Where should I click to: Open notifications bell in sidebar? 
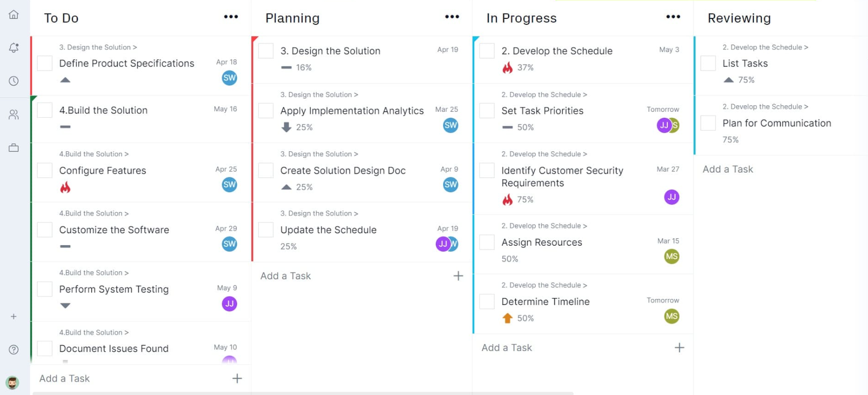[14, 48]
